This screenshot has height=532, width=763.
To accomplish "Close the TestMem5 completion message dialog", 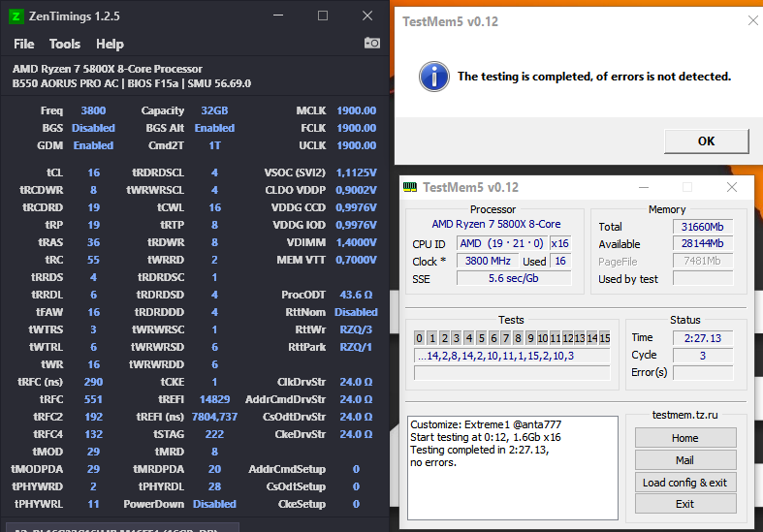I will pyautogui.click(x=752, y=20).
